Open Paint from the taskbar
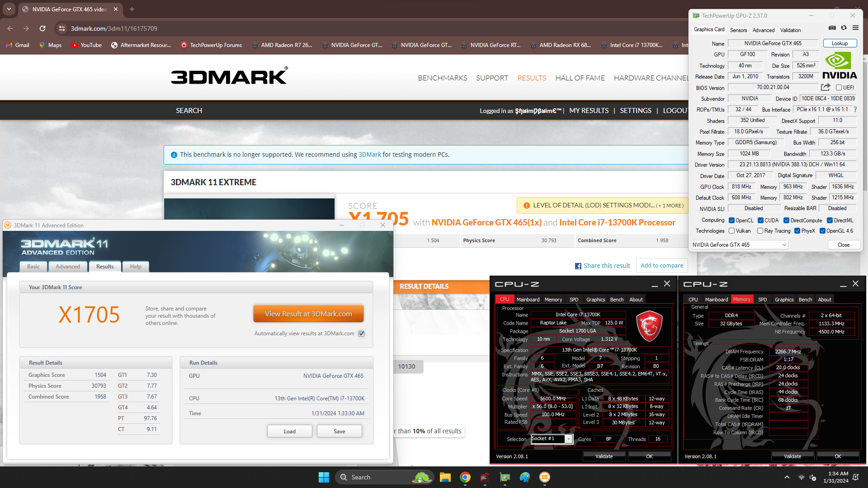868x488 pixels. (x=525, y=477)
